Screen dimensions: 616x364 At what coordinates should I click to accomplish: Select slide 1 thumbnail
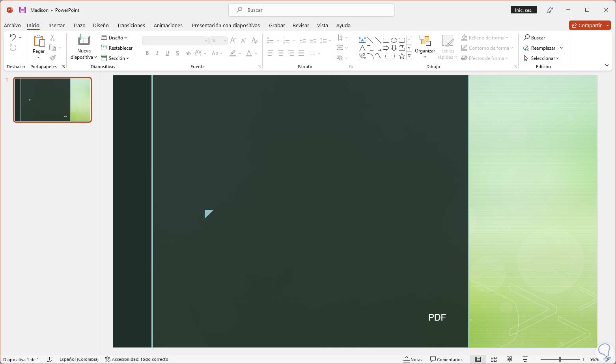coord(52,100)
